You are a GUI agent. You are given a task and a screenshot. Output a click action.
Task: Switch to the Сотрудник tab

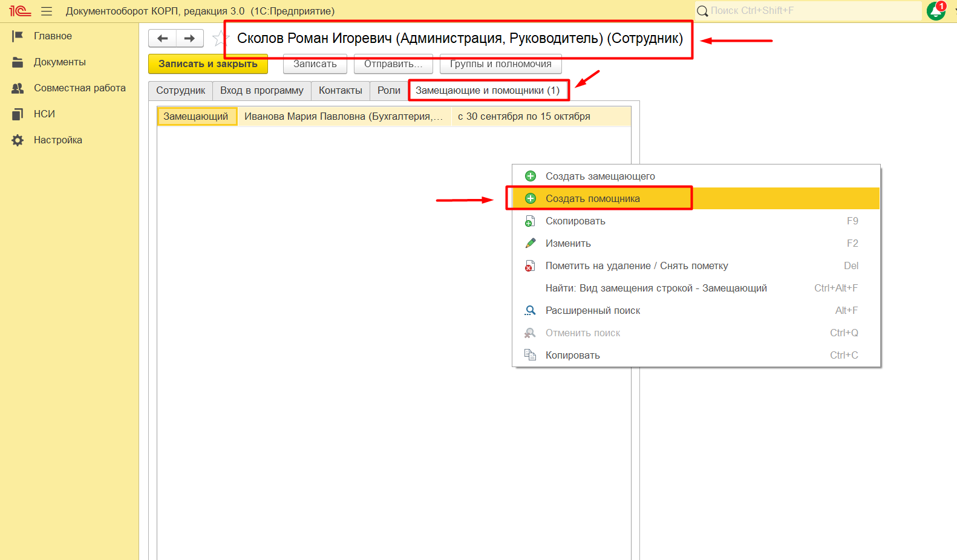[181, 91]
